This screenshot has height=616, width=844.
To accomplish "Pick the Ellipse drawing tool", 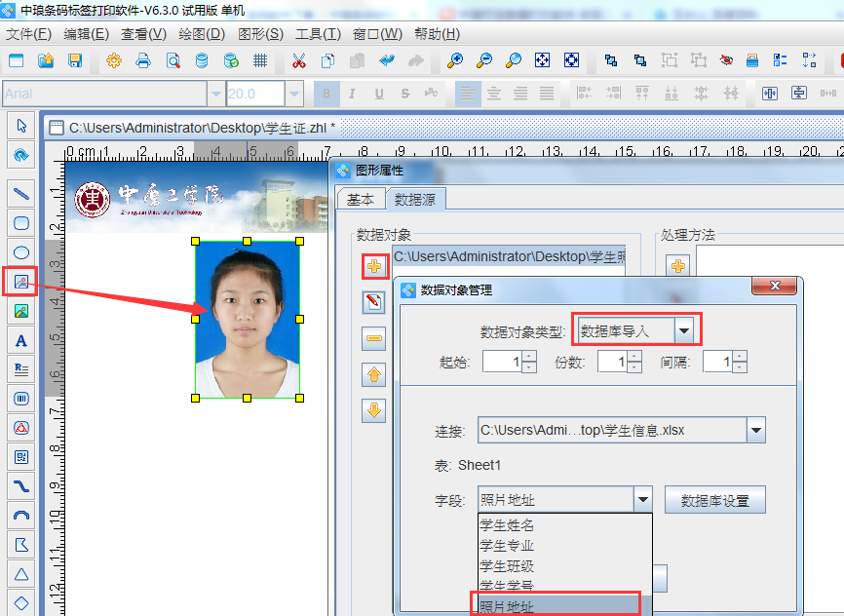I will click(21, 252).
